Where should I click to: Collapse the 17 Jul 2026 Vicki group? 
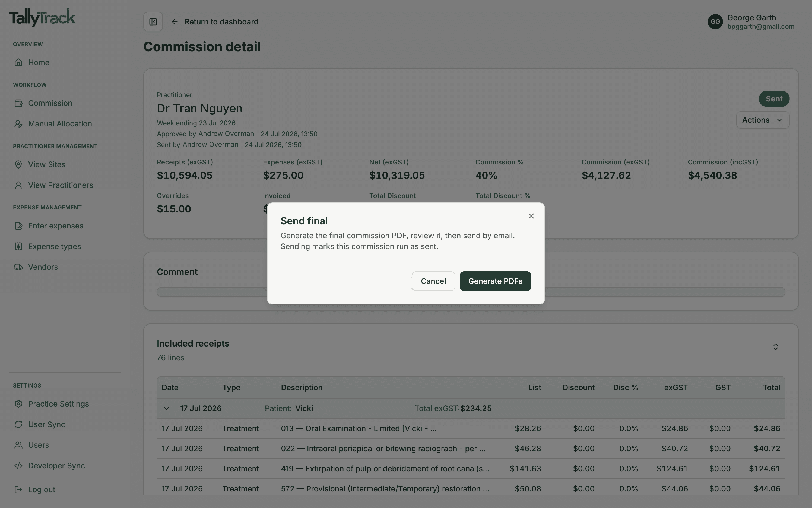(166, 409)
